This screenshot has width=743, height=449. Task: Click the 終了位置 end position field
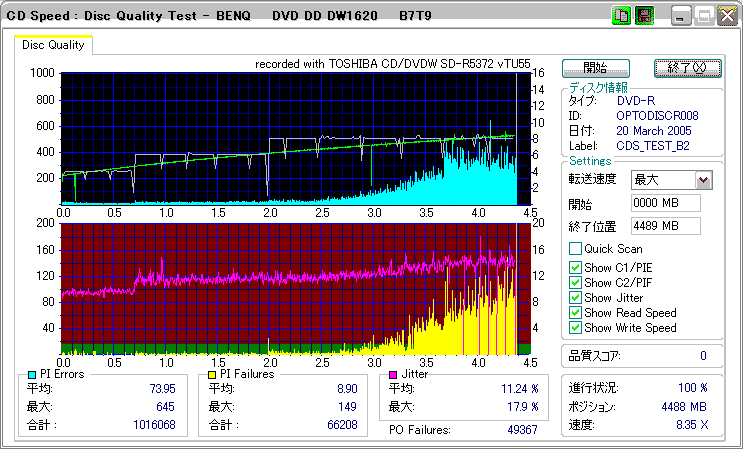coord(665,225)
